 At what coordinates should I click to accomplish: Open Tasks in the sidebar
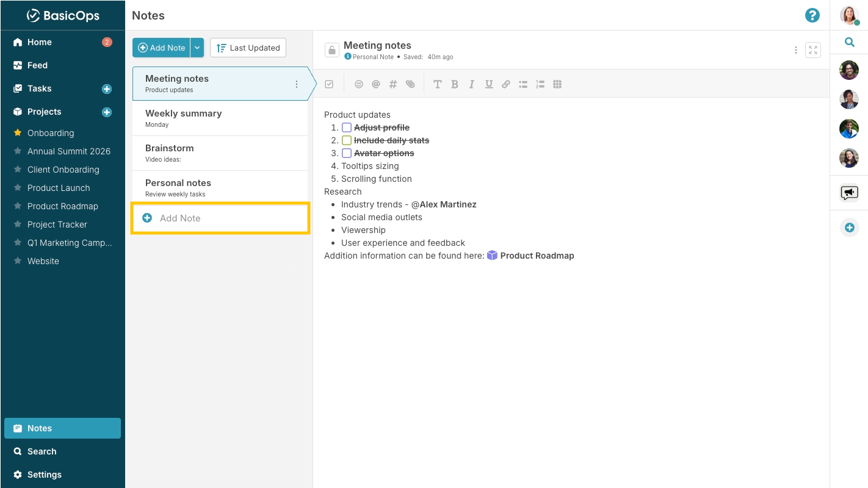39,88
